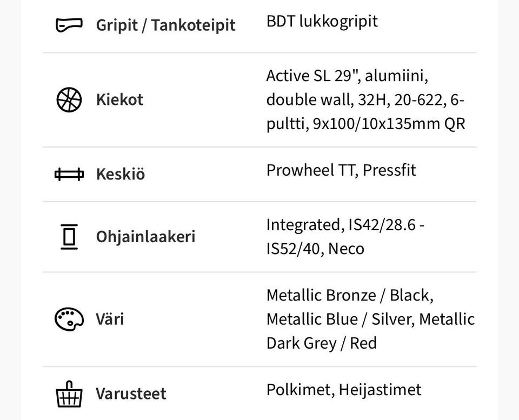The height and width of the screenshot is (420, 519).
Task: Click the wheel icon beside Kiekot
Action: pyautogui.click(x=69, y=99)
